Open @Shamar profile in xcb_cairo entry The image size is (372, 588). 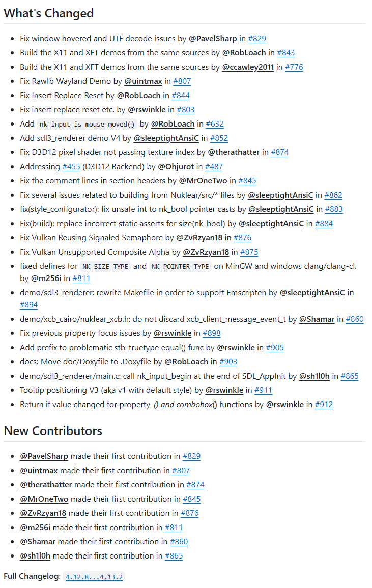317,319
